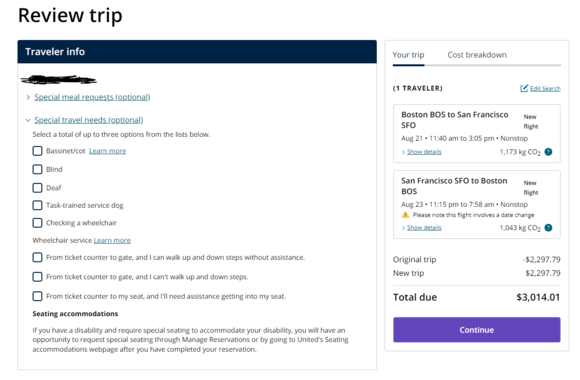Click the date change warning triangle icon
This screenshot has height=380, width=580.
click(405, 215)
